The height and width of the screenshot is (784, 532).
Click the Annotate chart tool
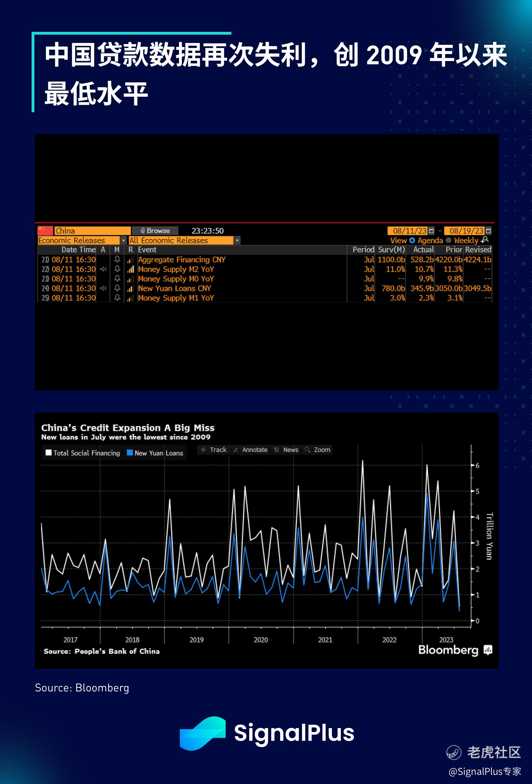click(x=250, y=450)
